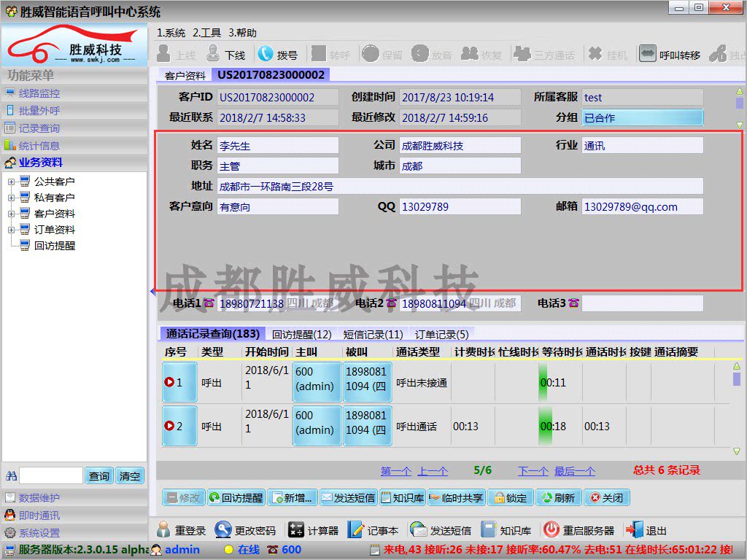Expand the 公共客户 tree node
This screenshot has height=560, width=747.
pyautogui.click(x=12, y=182)
